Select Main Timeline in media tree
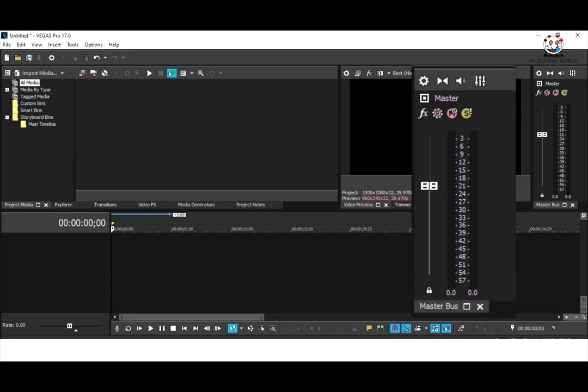Image resolution: width=588 pixels, height=392 pixels. [x=41, y=124]
